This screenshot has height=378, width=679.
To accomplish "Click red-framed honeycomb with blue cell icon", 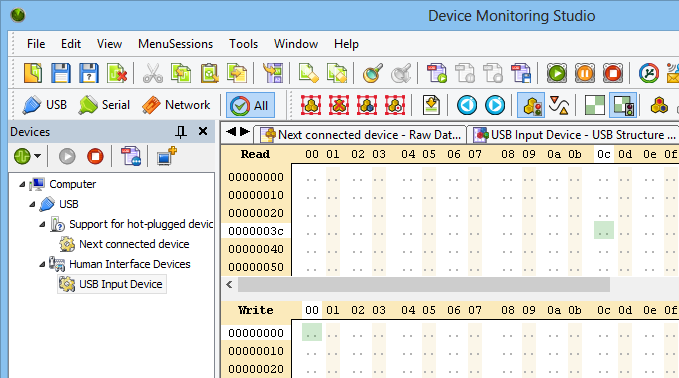I will (367, 105).
